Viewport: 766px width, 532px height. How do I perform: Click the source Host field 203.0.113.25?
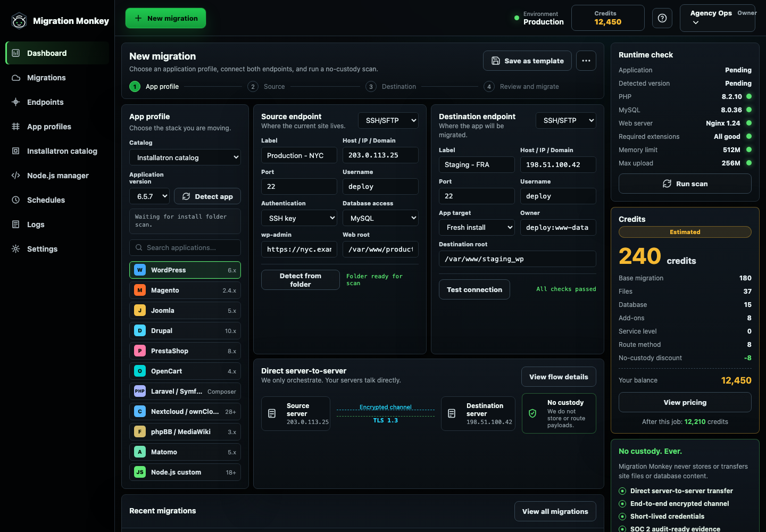pyautogui.click(x=380, y=155)
